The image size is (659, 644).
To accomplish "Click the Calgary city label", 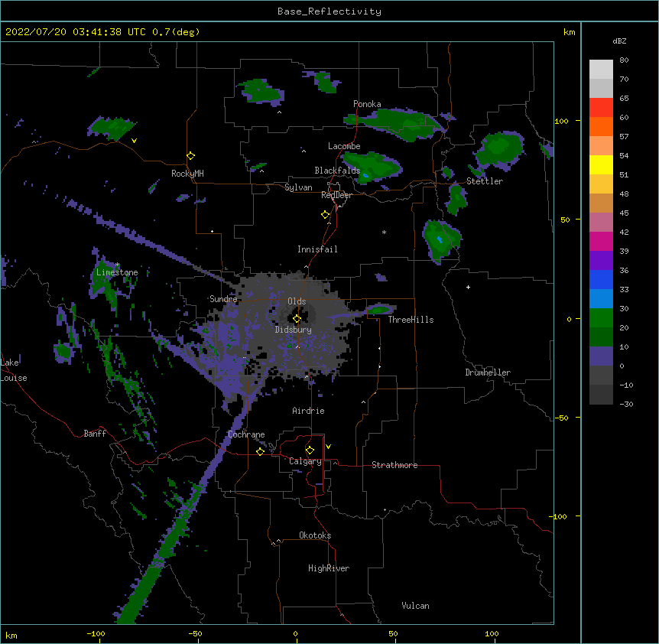I will pyautogui.click(x=305, y=461).
